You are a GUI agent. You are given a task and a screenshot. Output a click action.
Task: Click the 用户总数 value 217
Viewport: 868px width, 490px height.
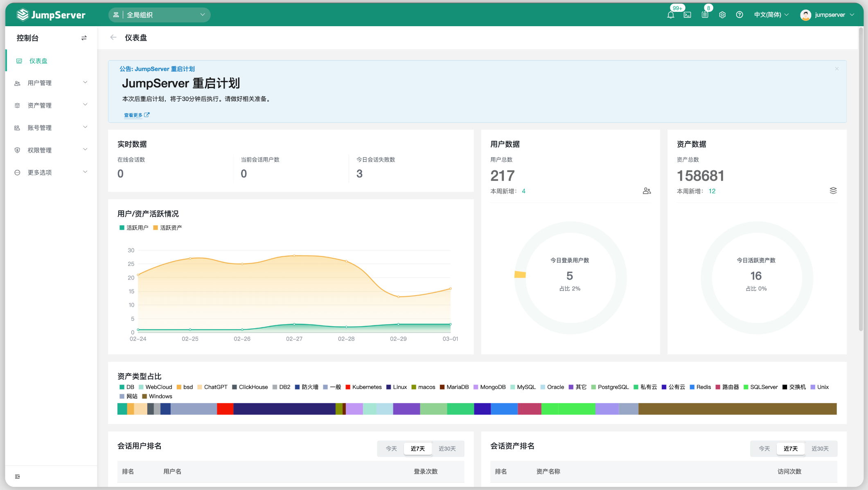(503, 176)
